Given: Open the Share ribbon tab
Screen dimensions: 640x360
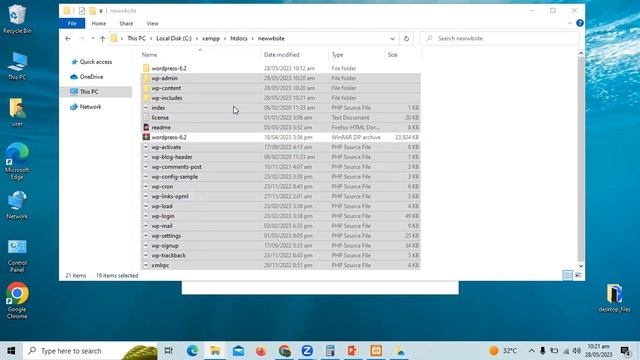Looking at the screenshot, I should coord(126,23).
